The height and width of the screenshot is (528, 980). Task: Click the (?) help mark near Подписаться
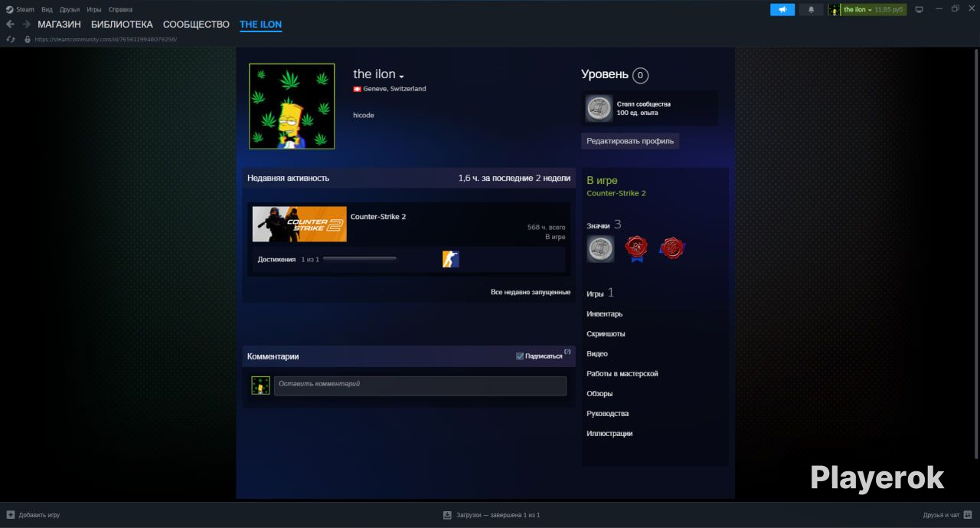click(x=567, y=352)
